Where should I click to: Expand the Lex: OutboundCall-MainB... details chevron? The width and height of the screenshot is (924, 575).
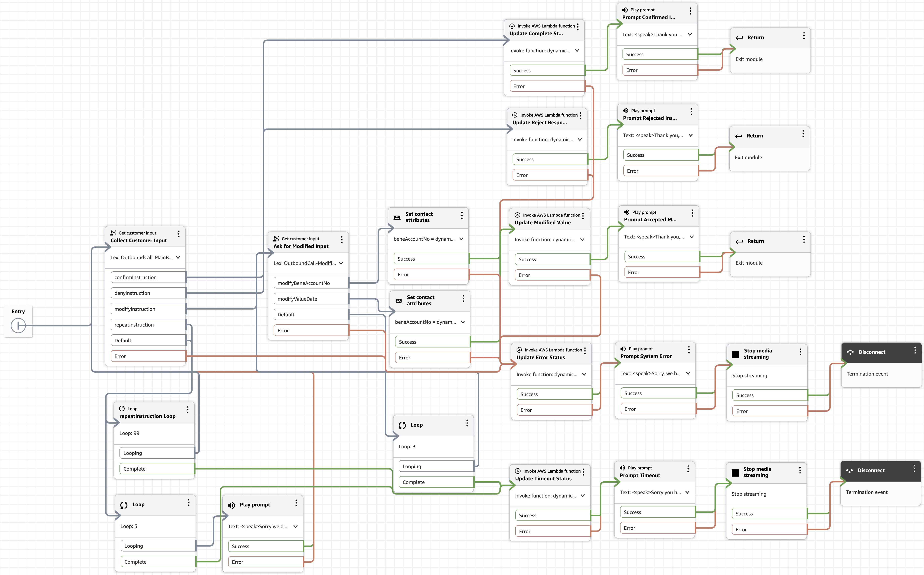tap(178, 257)
